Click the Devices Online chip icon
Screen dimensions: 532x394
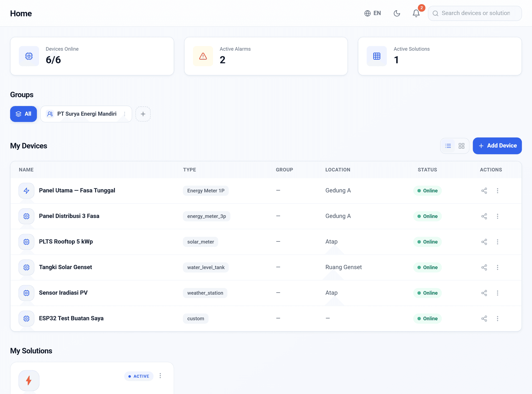[29, 56]
